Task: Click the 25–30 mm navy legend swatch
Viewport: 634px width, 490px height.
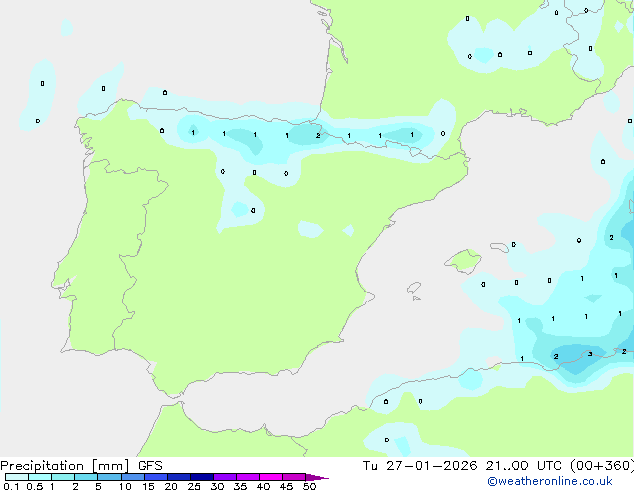Action: [x=202, y=477]
